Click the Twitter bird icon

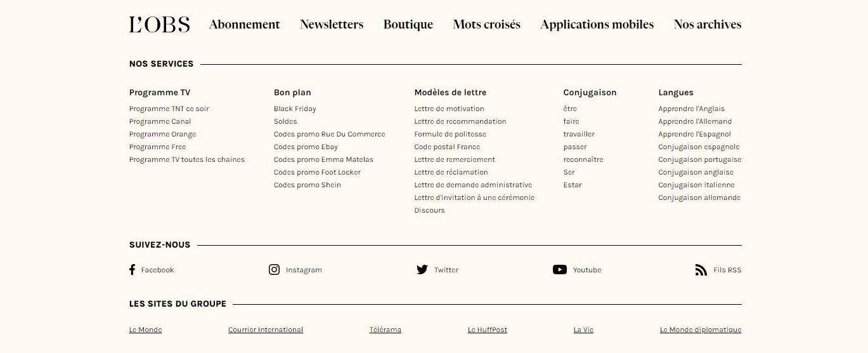(422, 270)
